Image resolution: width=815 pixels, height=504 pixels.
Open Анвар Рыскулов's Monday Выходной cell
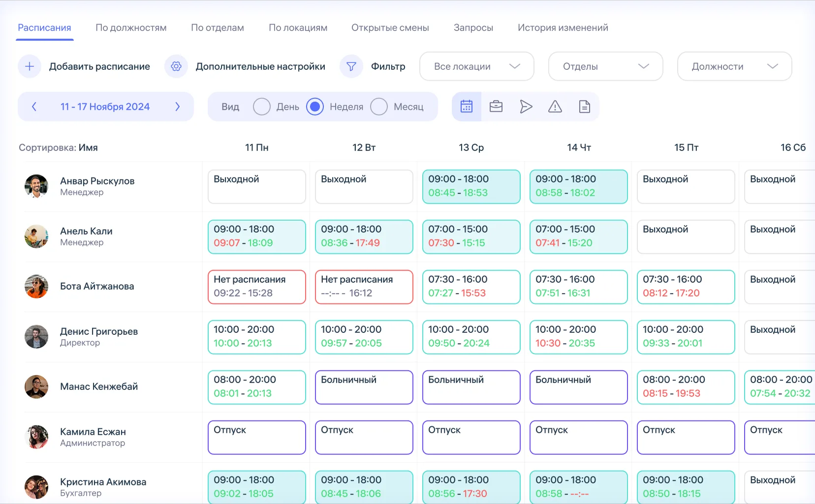point(257,187)
